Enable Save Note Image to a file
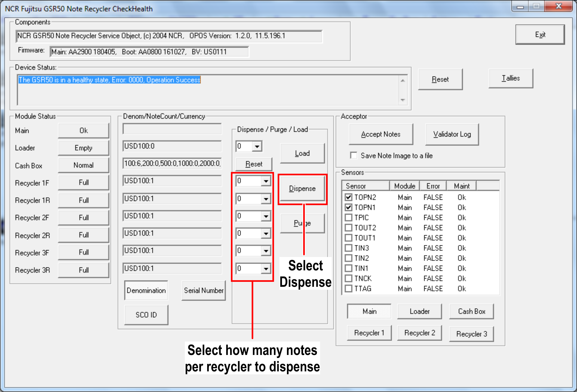The width and height of the screenshot is (577, 392). (x=354, y=156)
